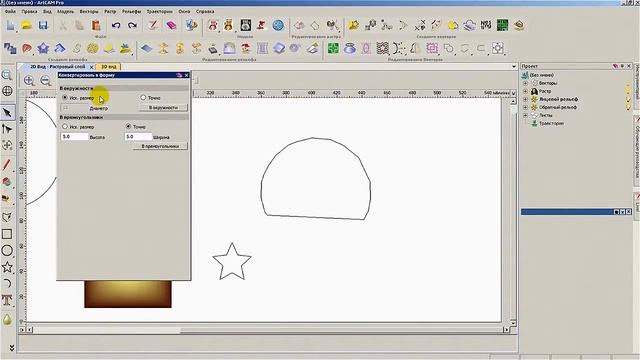Viewport: 640px width, 360px height.
Task: Open the Справка menu
Action: [x=205, y=11]
